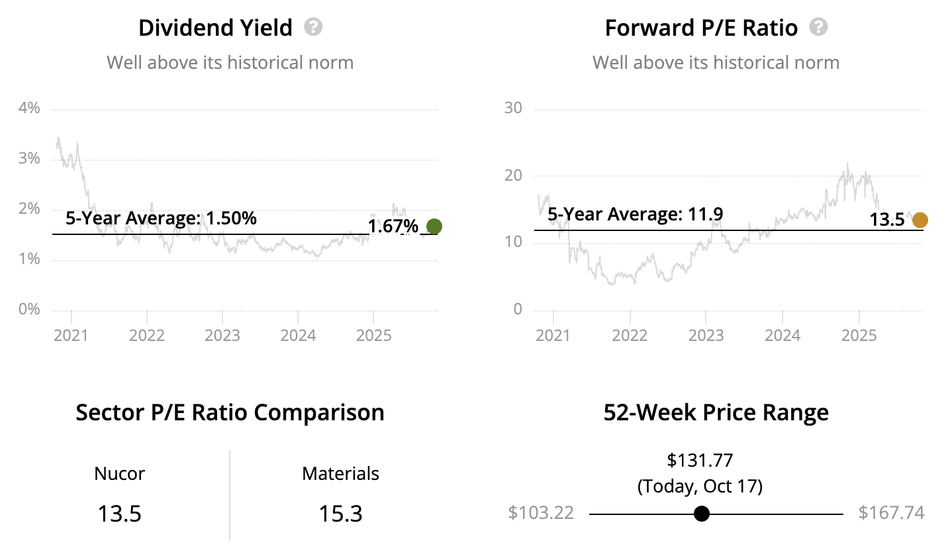
Task: Click Materials P/E value 15.3
Action: 340,514
